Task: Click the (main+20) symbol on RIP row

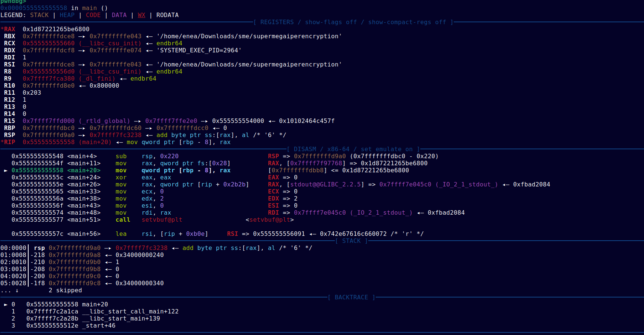Action: [95, 142]
